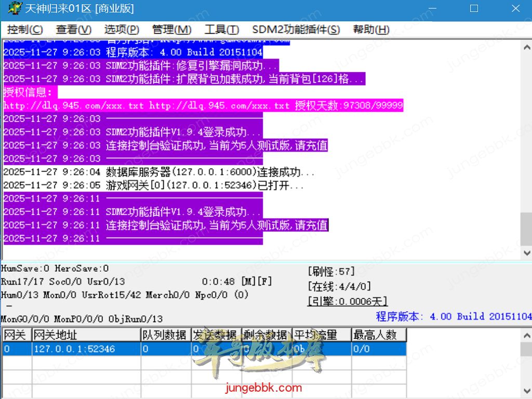Click the gateway list scroll up arrow
The width and height of the screenshot is (532, 399).
pos(526,335)
